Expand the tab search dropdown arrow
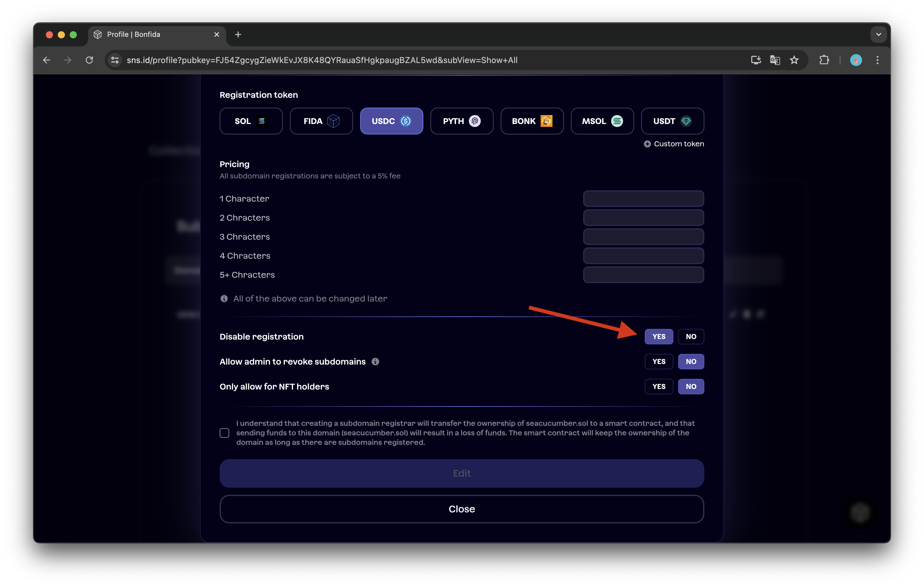This screenshot has width=924, height=587. (x=878, y=34)
